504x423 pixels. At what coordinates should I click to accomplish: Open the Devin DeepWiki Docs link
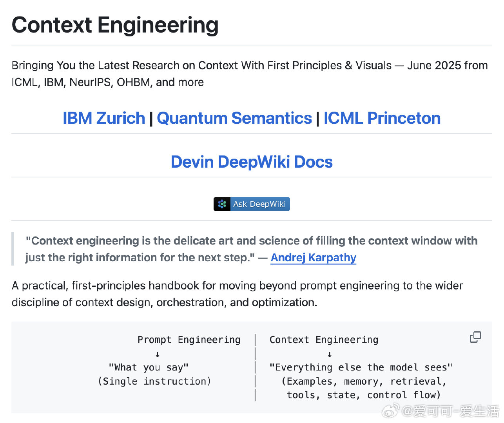[x=252, y=162]
